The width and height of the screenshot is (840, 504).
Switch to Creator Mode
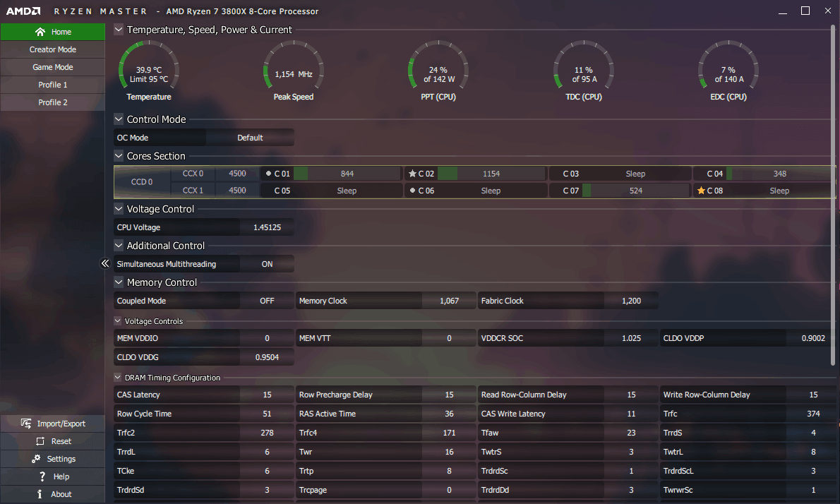click(52, 49)
